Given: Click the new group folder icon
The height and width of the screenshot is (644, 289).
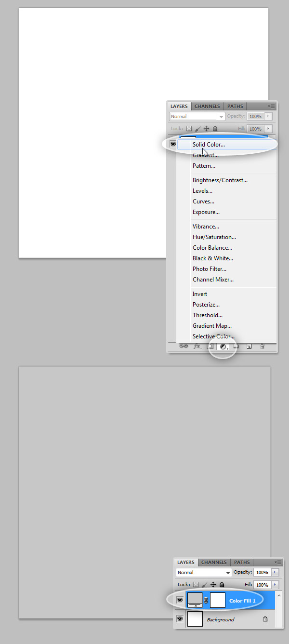Looking at the screenshot, I should pos(236,346).
